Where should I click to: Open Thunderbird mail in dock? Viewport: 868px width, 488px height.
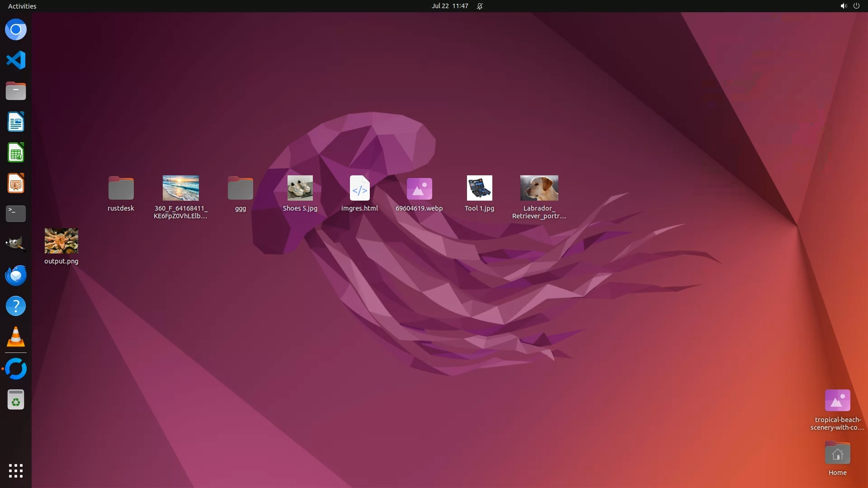[x=16, y=275]
